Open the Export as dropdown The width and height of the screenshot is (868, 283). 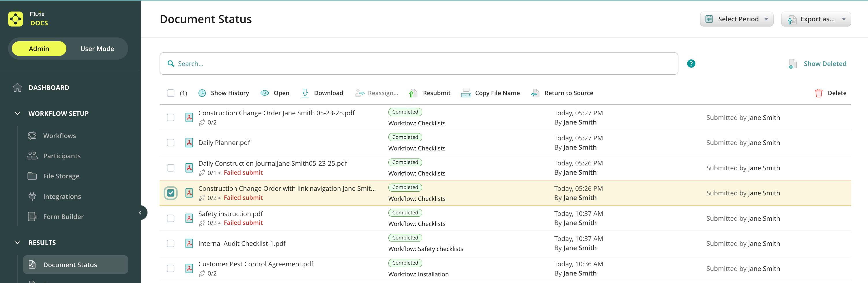pos(816,19)
